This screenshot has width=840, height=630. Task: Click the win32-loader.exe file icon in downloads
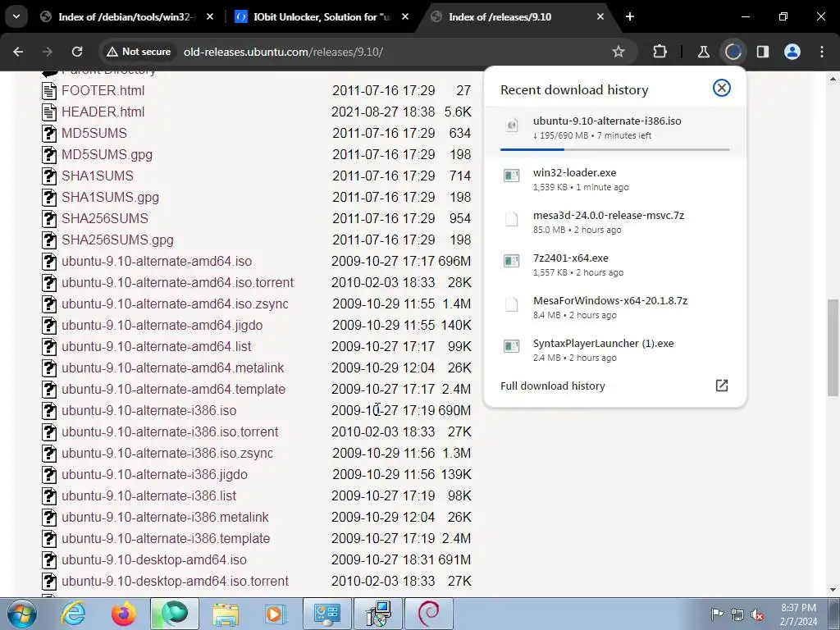point(512,176)
